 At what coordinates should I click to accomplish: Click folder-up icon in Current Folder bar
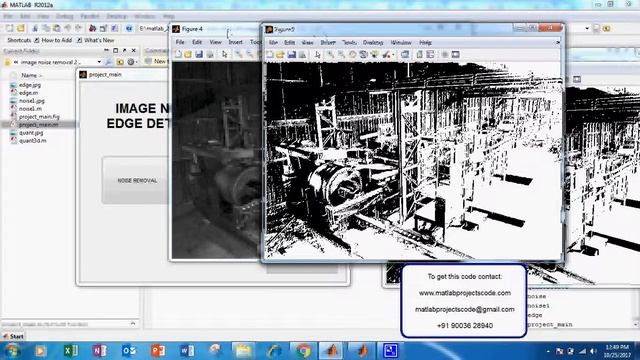pyautogui.click(x=120, y=62)
